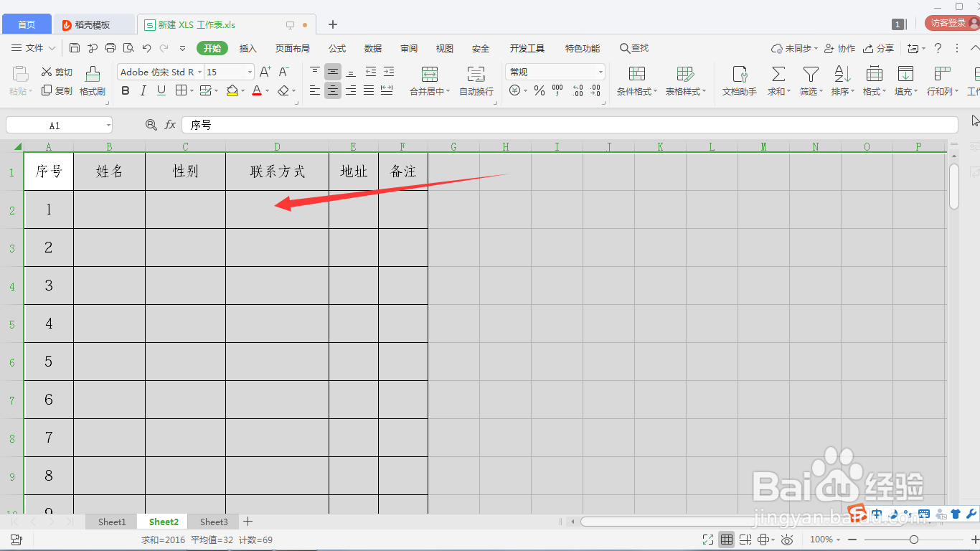Select the cell containing 联系方式

click(x=278, y=171)
